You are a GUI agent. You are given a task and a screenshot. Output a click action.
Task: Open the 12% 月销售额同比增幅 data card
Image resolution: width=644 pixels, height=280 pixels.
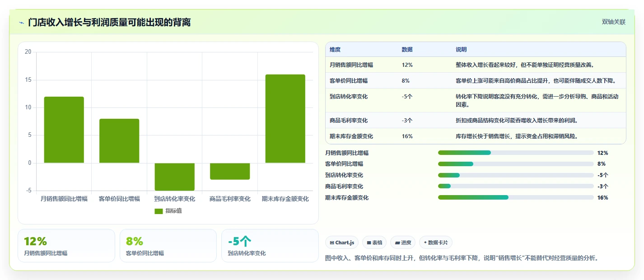click(x=66, y=246)
